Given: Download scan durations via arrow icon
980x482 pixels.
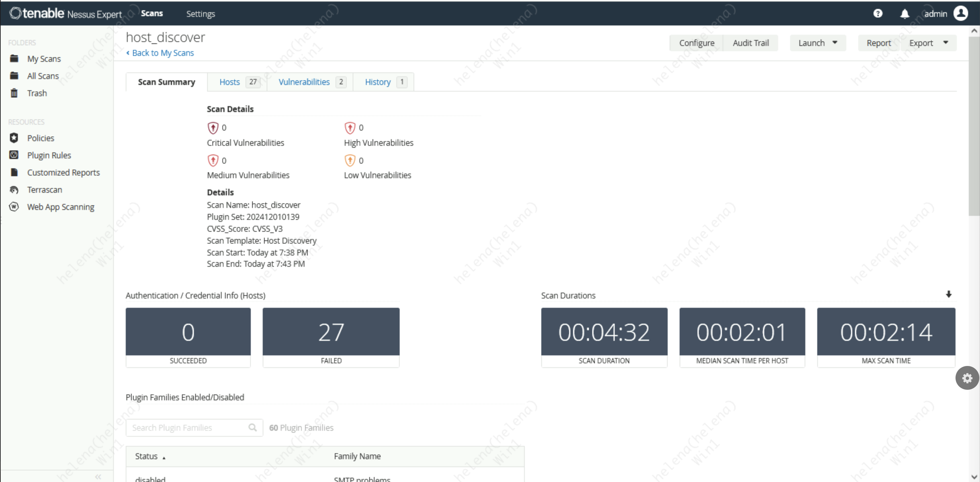Looking at the screenshot, I should (949, 294).
